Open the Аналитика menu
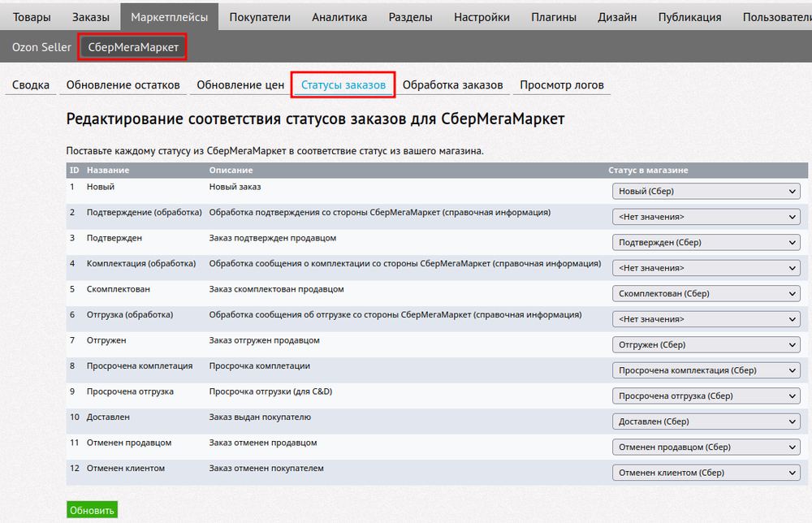Image resolution: width=812 pixels, height=523 pixels. [x=339, y=17]
